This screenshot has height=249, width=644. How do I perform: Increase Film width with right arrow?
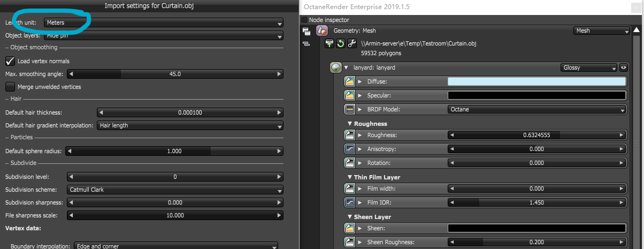[622, 188]
